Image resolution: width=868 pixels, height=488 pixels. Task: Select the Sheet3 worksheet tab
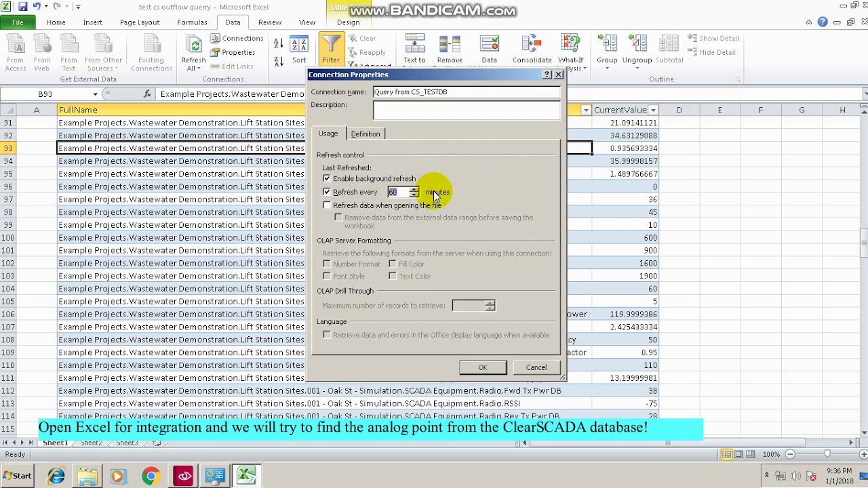click(x=127, y=443)
